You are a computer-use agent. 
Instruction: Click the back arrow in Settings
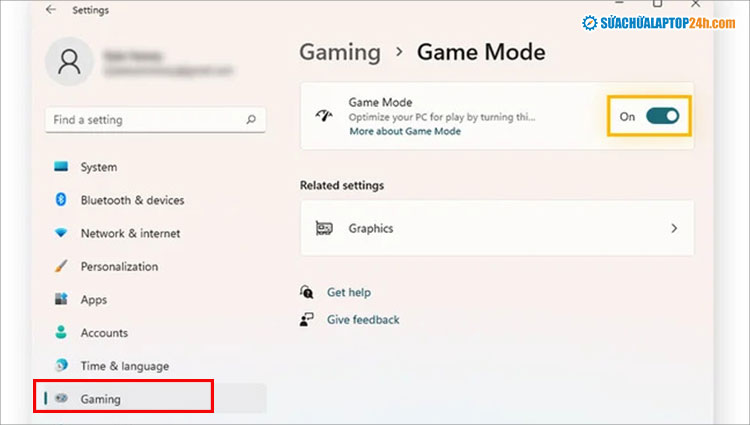click(51, 10)
